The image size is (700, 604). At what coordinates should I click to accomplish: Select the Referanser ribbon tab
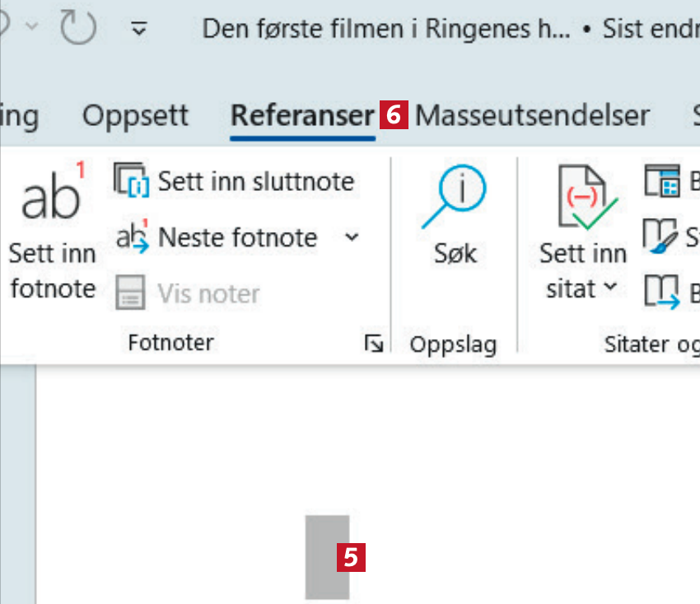[302, 115]
